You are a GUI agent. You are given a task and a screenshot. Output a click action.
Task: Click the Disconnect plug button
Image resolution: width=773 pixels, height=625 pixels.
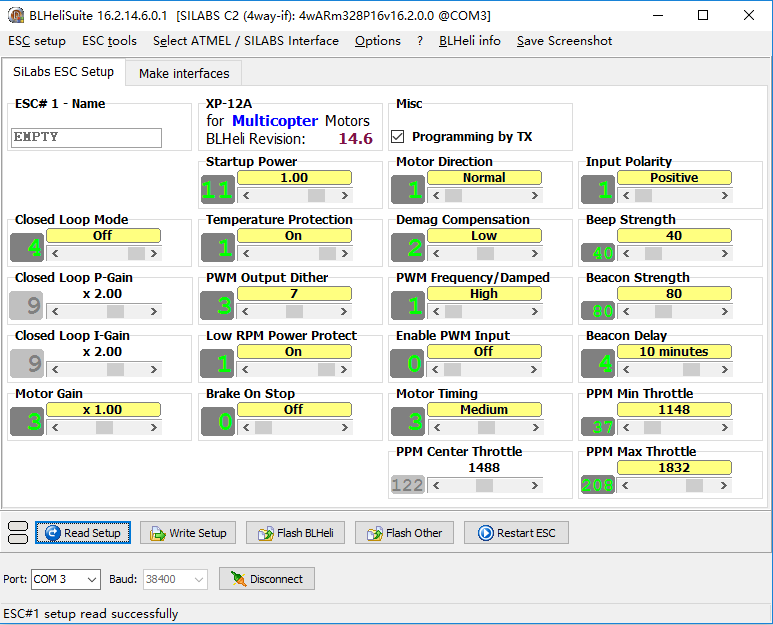[267, 579]
